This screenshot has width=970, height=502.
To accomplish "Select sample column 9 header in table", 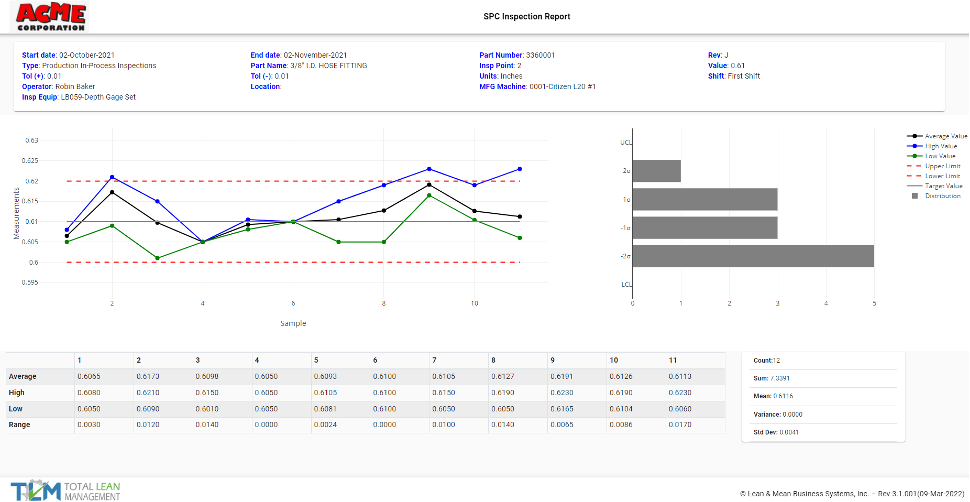I will pyautogui.click(x=551, y=359).
